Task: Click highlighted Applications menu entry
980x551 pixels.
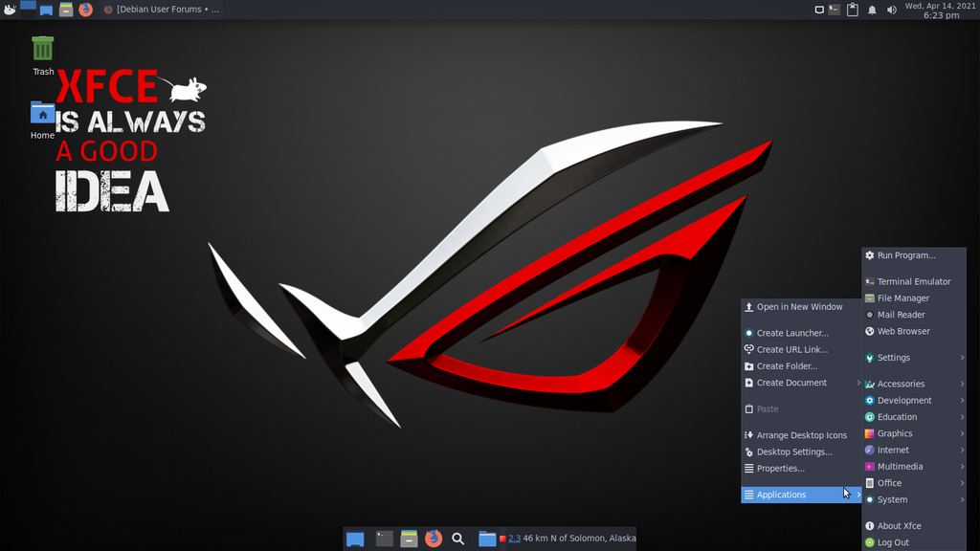Action: 801,495
